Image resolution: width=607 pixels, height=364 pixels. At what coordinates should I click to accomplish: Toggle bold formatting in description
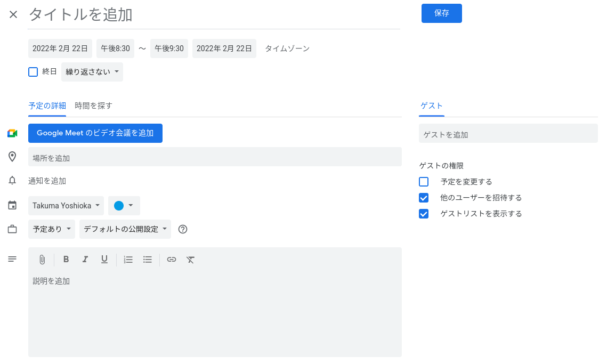(66, 260)
